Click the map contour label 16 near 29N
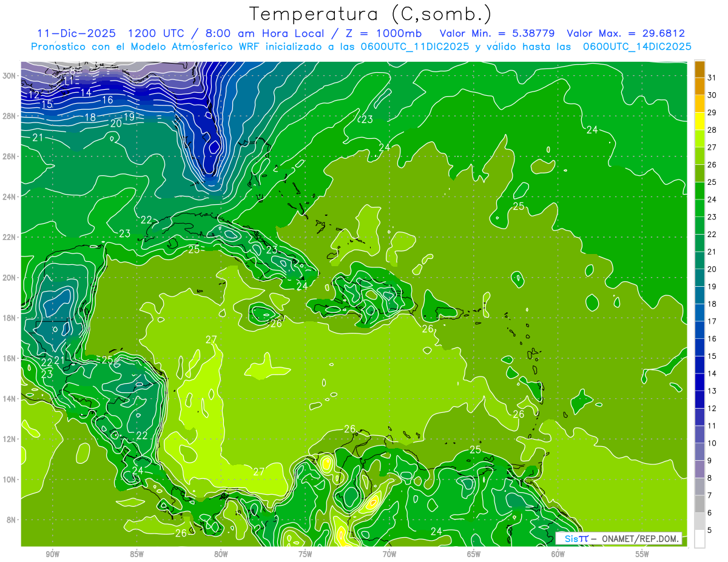728x562 pixels. (107, 100)
